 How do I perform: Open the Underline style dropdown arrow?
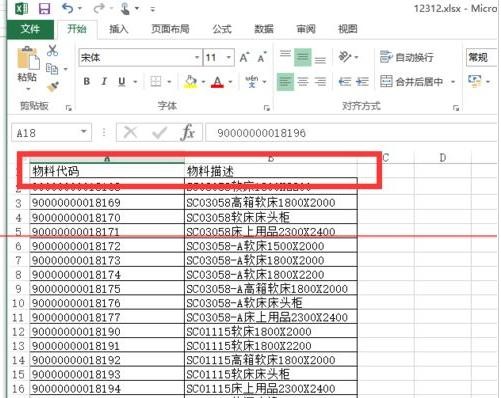point(135,82)
